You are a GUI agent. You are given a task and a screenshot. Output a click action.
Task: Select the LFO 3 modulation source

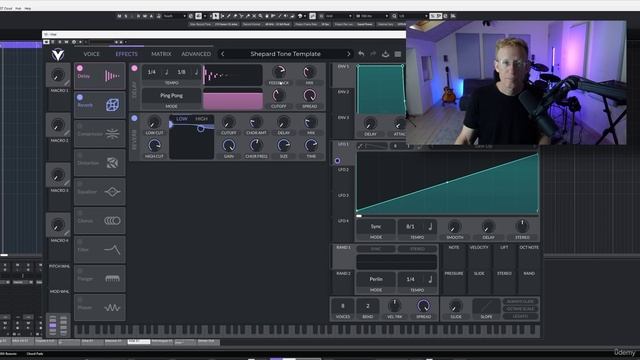coord(343,203)
